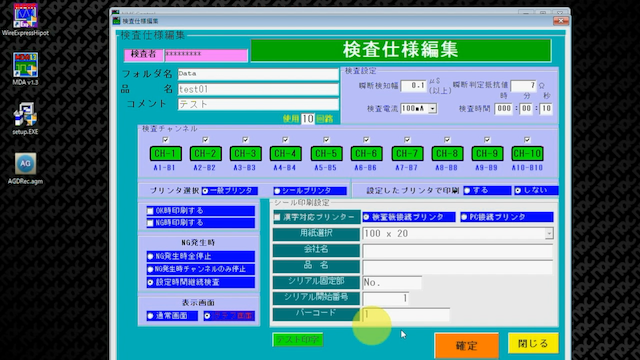
Task: Toggle the 漢字対応プリンター checkbox
Action: click(277, 217)
